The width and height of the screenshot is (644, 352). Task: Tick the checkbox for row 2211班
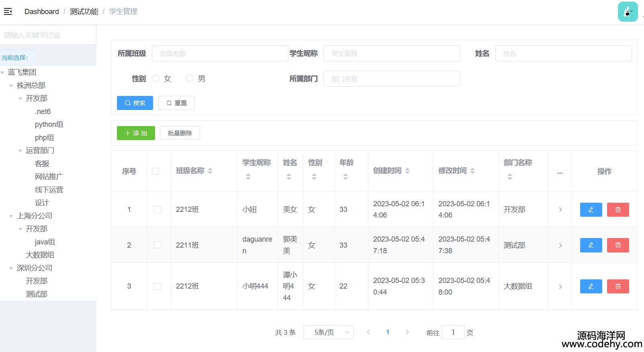157,245
